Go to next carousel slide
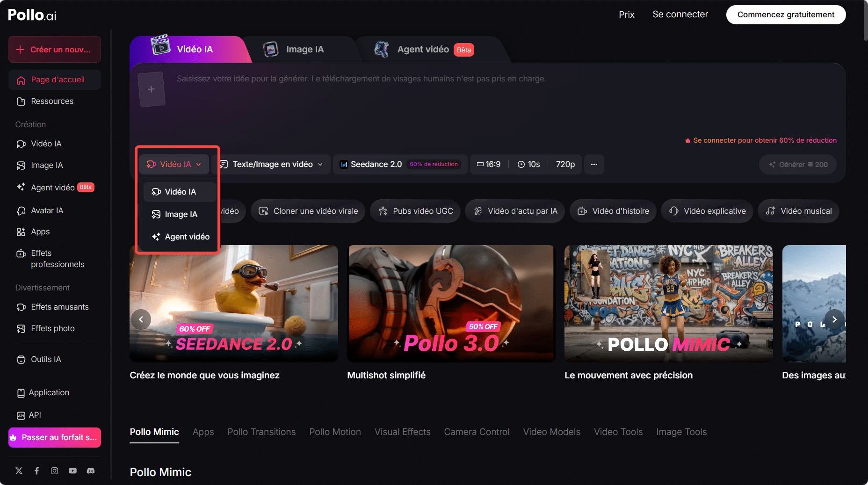Viewport: 868px width, 485px height. coord(834,319)
